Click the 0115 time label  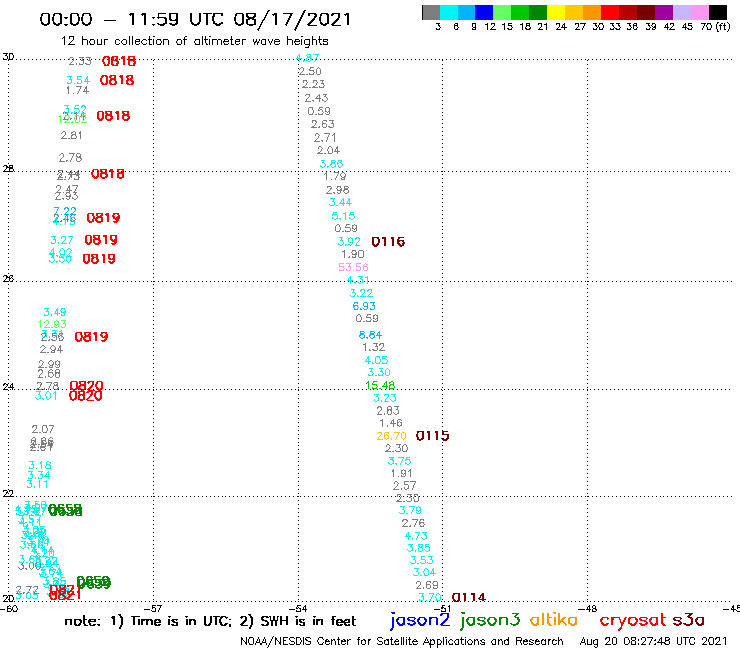pos(432,436)
